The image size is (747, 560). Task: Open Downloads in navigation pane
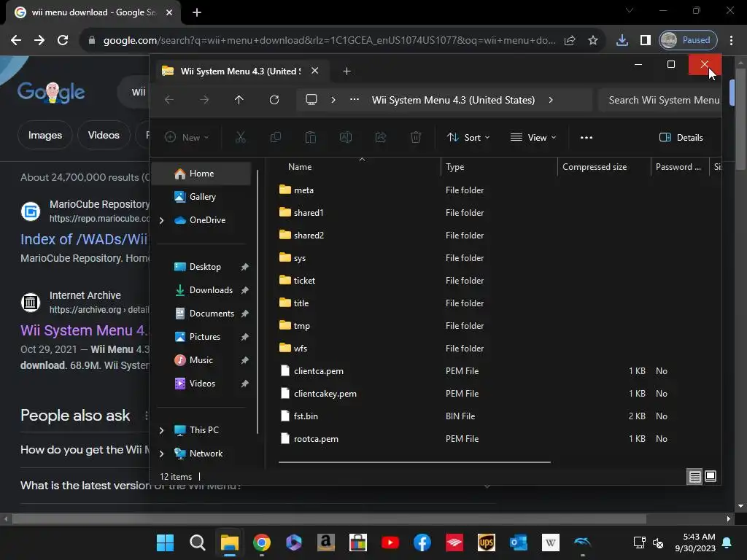click(211, 290)
